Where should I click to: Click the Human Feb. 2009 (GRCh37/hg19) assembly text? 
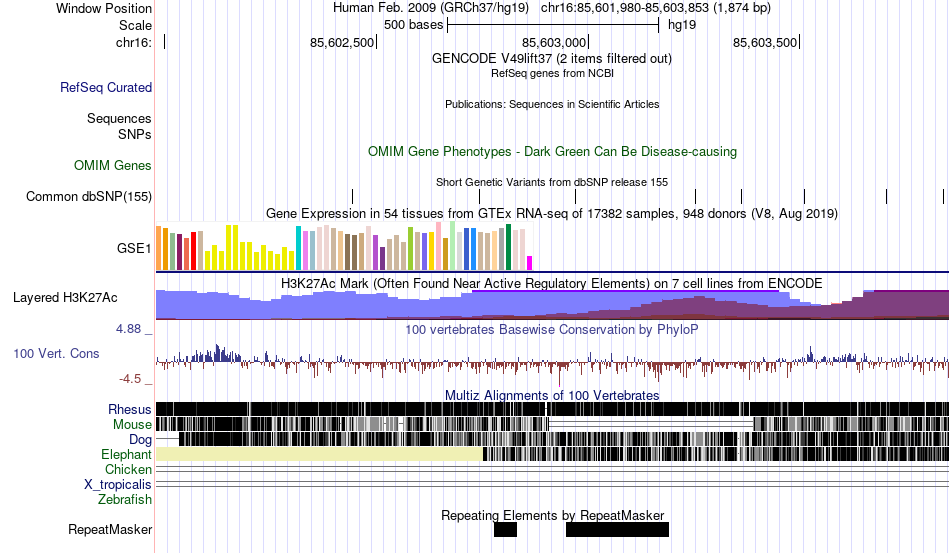[431, 8]
